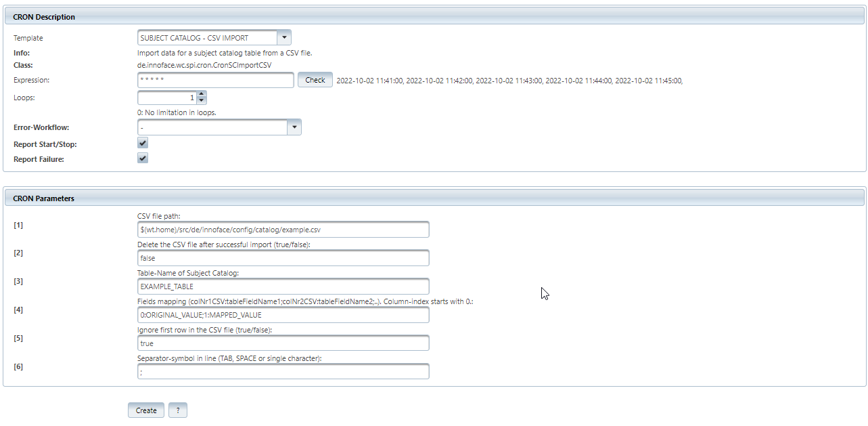Click the Loops spinner down arrow

pyautogui.click(x=202, y=101)
